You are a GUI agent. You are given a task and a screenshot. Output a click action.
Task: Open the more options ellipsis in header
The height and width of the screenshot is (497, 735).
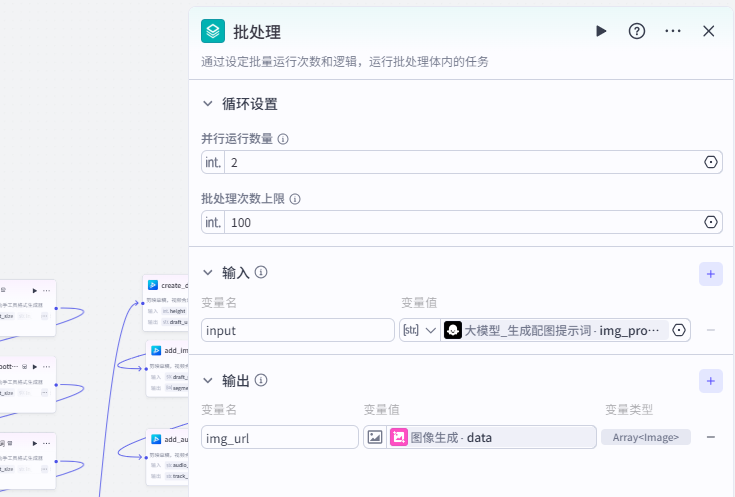[x=673, y=31]
